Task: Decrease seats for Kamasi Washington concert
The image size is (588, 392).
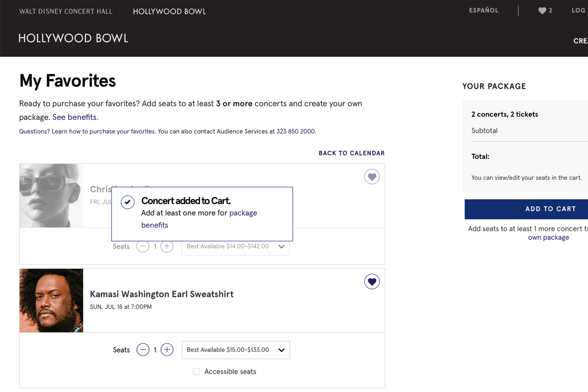Action: [143, 350]
